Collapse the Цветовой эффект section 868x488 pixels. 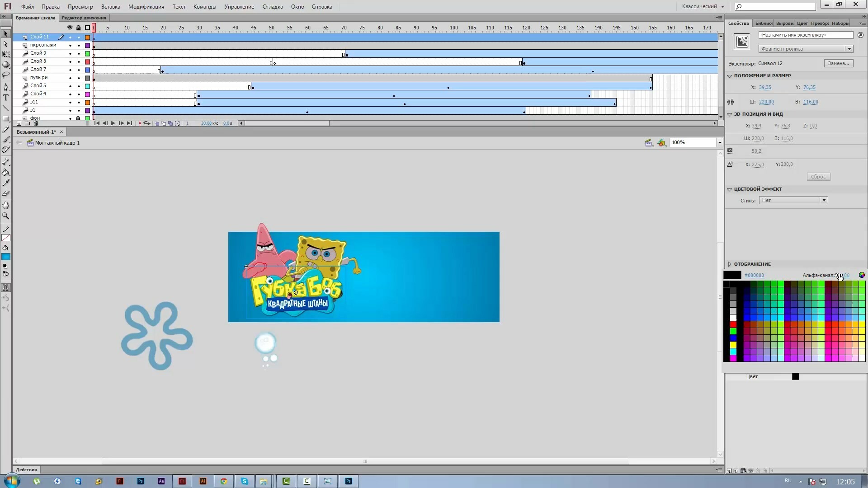729,189
